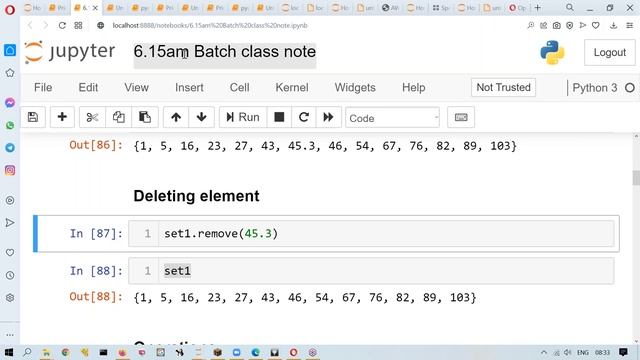640x360 pixels.
Task: Run the selected cell
Action: [243, 117]
